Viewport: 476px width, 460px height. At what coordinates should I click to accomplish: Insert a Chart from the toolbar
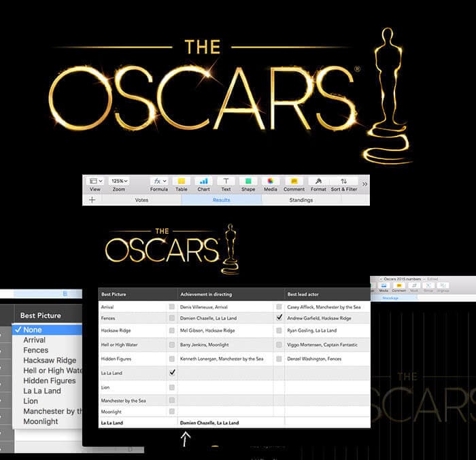coord(204,181)
